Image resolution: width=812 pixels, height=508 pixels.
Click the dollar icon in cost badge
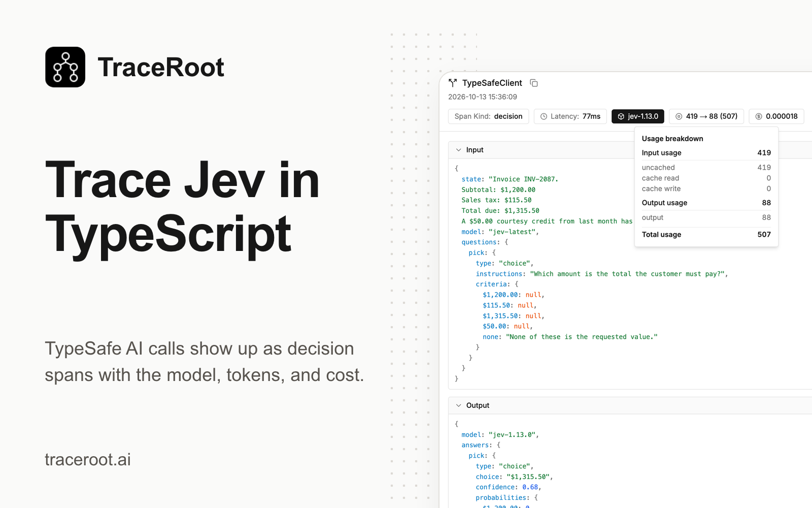(x=759, y=116)
